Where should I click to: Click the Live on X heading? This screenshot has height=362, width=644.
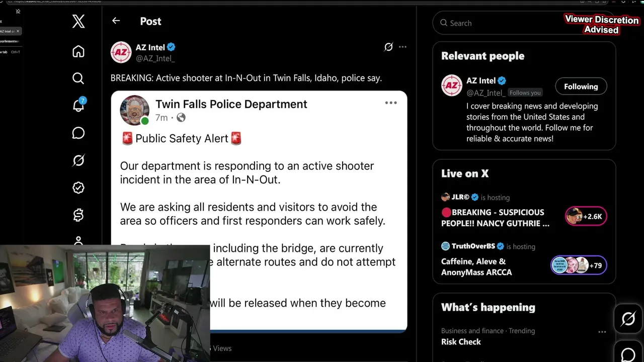[465, 173]
